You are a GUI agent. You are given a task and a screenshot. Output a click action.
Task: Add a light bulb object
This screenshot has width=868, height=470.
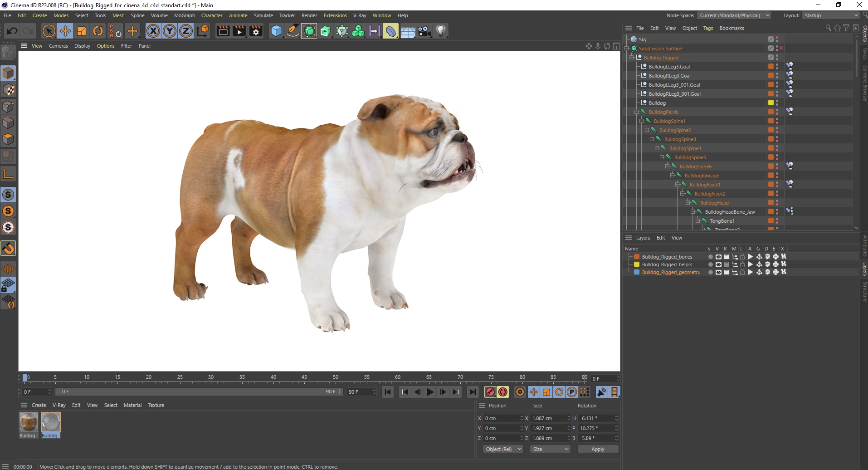point(440,31)
